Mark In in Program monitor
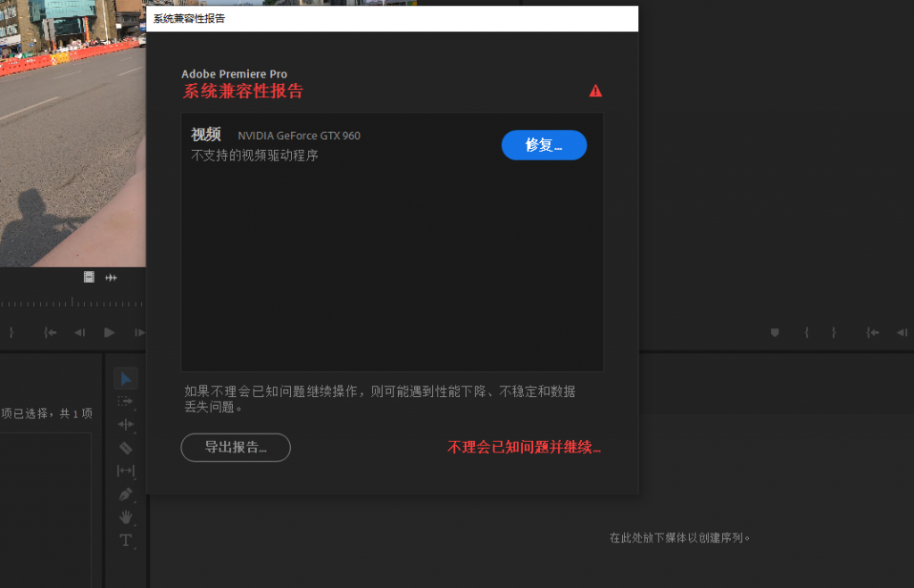The image size is (914, 588). click(807, 332)
